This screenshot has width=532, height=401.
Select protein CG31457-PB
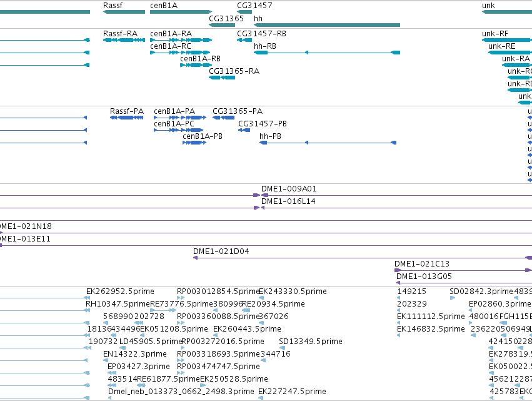click(263, 124)
